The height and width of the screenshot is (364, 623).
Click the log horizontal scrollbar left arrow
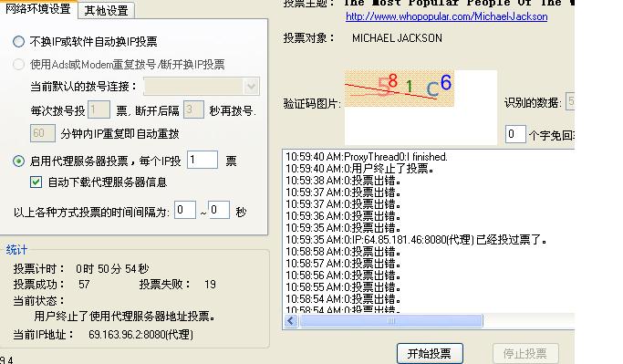pyautogui.click(x=291, y=321)
